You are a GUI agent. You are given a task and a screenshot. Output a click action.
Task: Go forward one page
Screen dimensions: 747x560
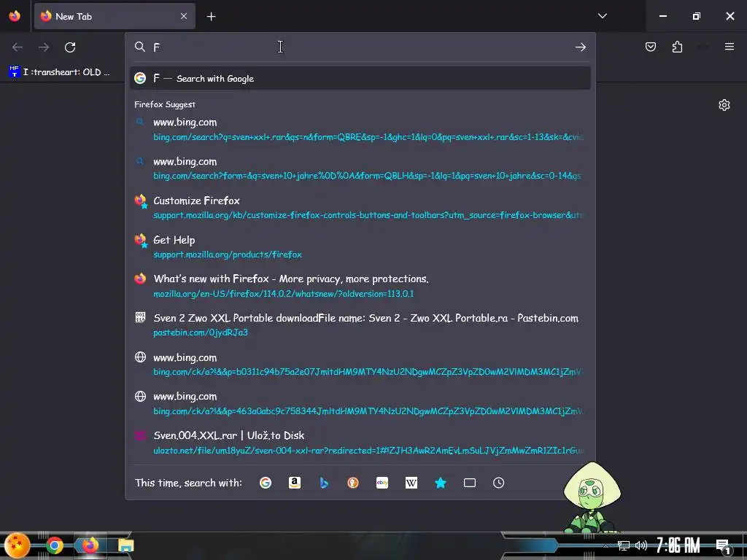[x=44, y=47]
